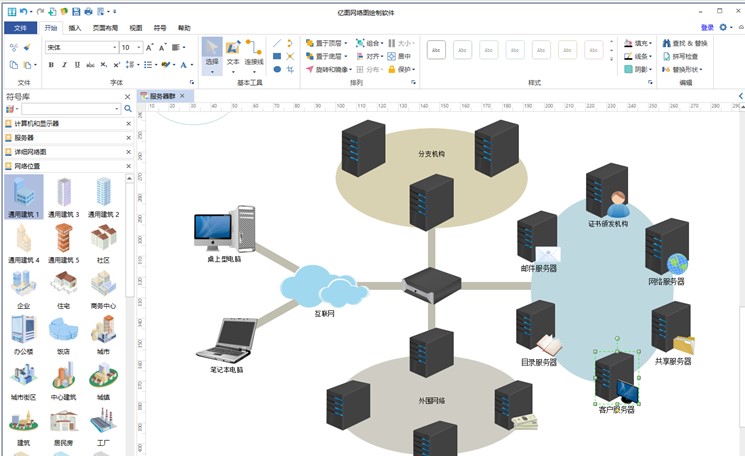Click the Cut scissors icon
This screenshot has height=456, width=745.
click(14, 47)
